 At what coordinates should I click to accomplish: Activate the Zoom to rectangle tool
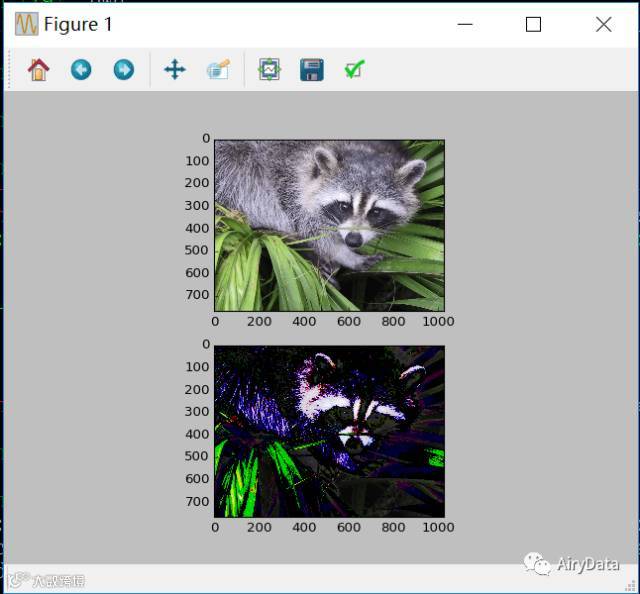(218, 70)
